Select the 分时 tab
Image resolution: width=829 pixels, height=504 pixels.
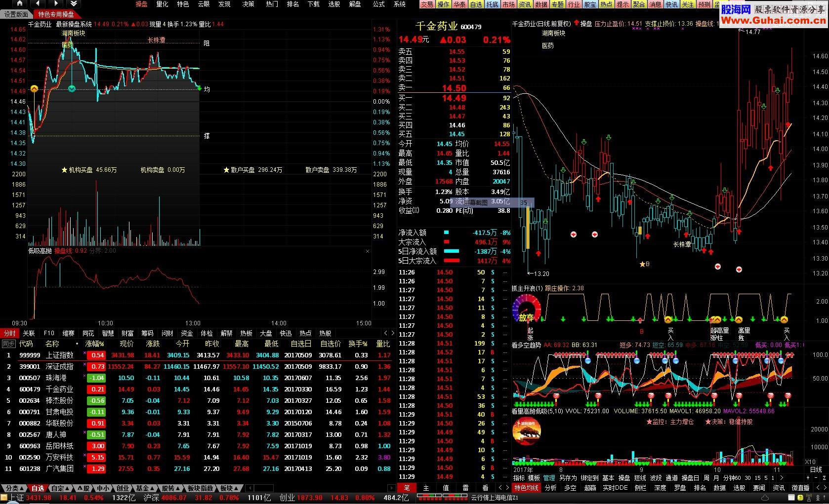tap(9, 333)
